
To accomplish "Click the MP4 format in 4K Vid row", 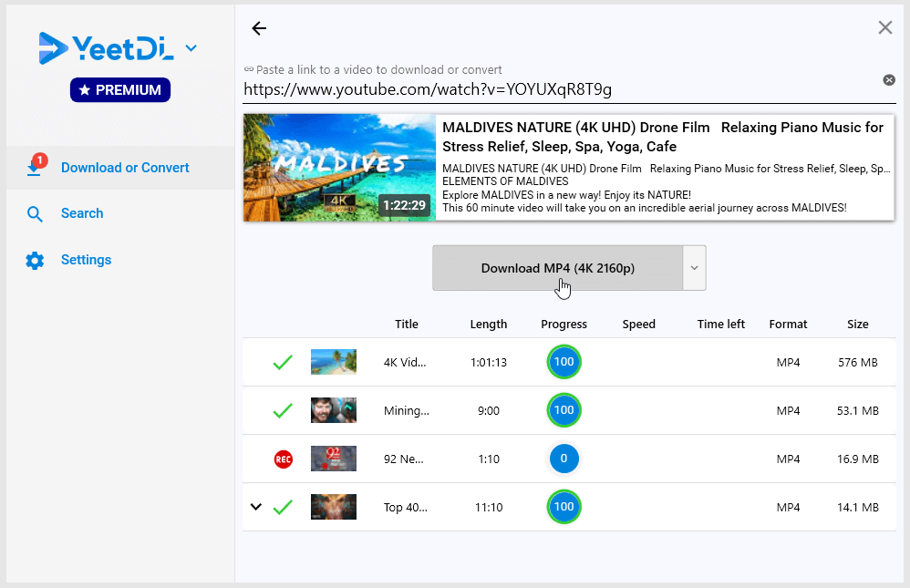I will pyautogui.click(x=788, y=362).
